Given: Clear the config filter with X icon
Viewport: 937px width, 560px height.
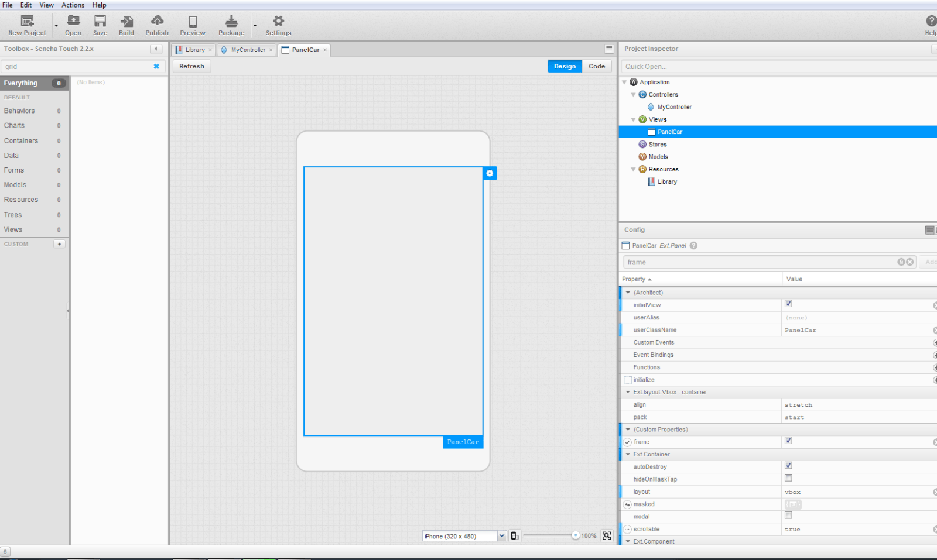Looking at the screenshot, I should point(910,262).
